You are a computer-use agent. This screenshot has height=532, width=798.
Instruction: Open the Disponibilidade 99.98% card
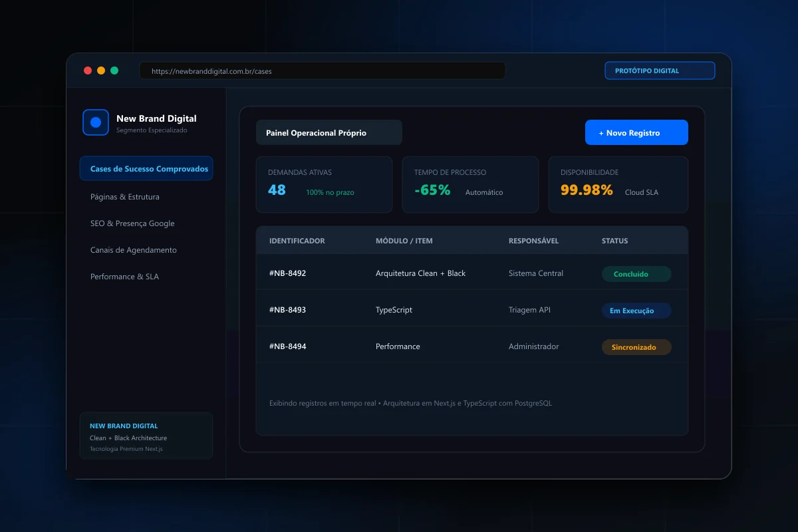618,184
